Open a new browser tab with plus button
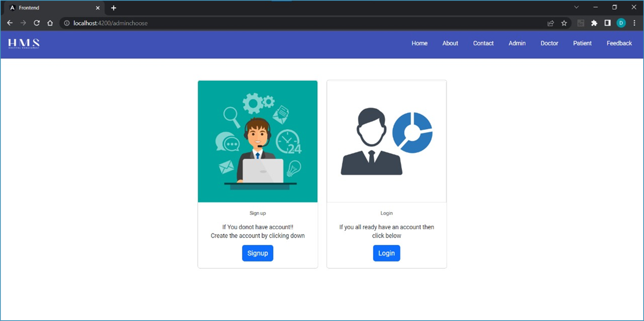644x321 pixels. (114, 7)
